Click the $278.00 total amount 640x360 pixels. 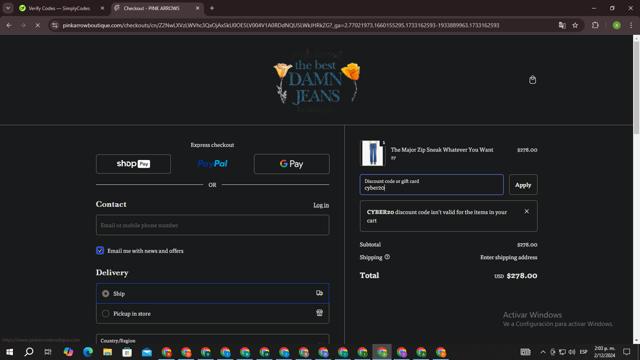tap(522, 276)
